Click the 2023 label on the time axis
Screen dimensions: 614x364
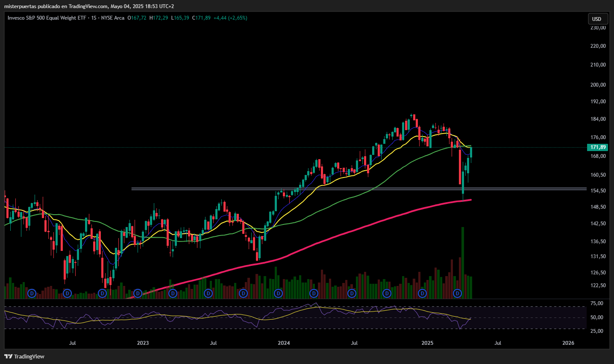point(143,343)
